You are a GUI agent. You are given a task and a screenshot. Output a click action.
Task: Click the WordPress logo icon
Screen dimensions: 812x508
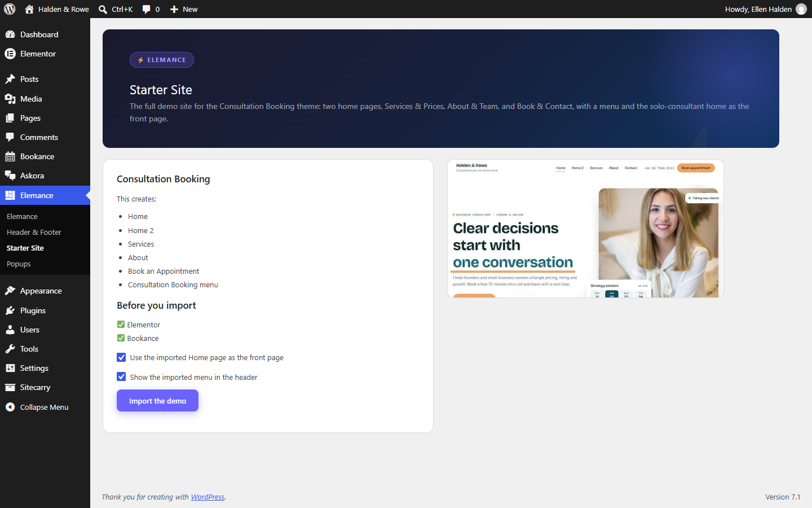tap(10, 9)
